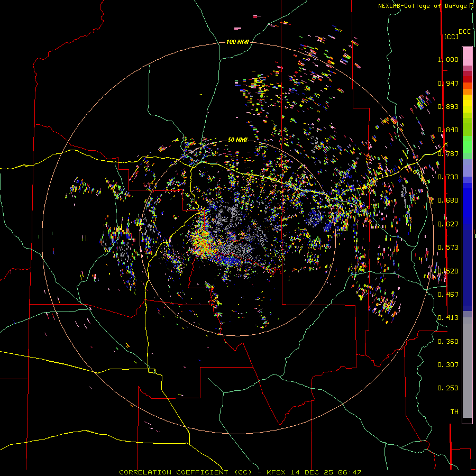
Task: Pick the bright green segment of the color bar
Action: coord(467,144)
